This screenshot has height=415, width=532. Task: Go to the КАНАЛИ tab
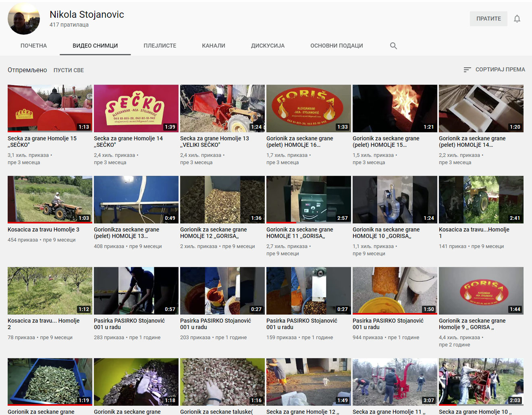pos(214,46)
